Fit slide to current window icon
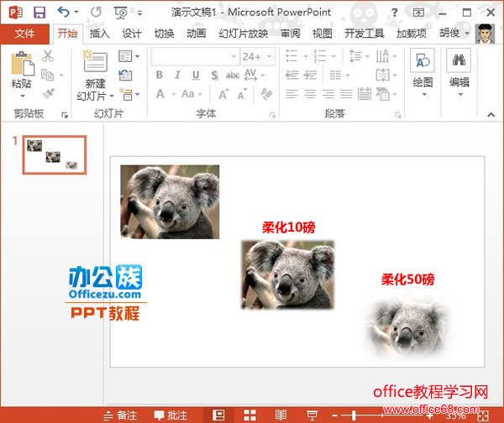The image size is (504, 423). pos(482,416)
